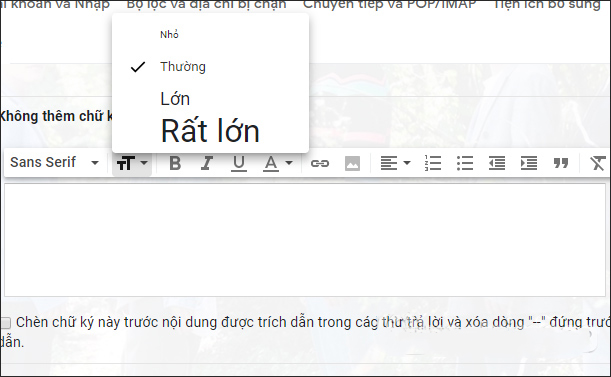Open Sans Serif font dropdown
This screenshot has height=377, width=611.
[x=55, y=163]
